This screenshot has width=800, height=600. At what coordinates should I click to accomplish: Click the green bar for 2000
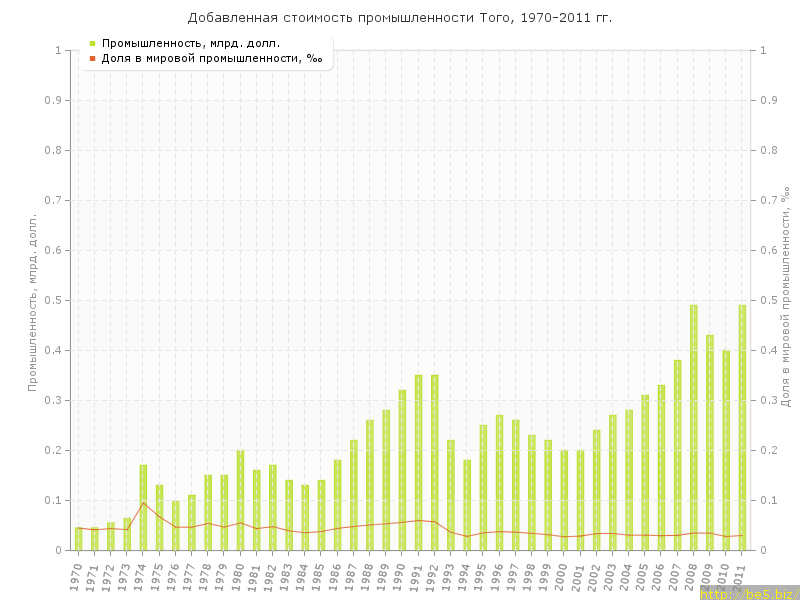point(564,500)
